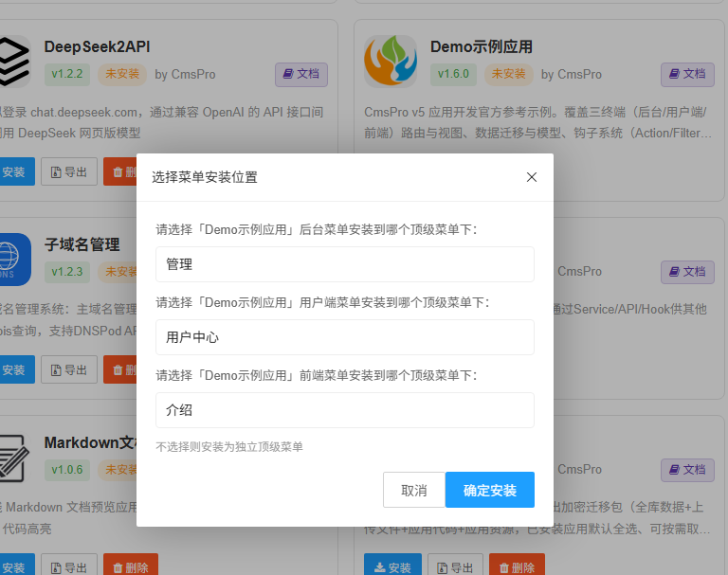Click 删除 on the Markdown app card
The width and height of the screenshot is (728, 575).
point(131,566)
